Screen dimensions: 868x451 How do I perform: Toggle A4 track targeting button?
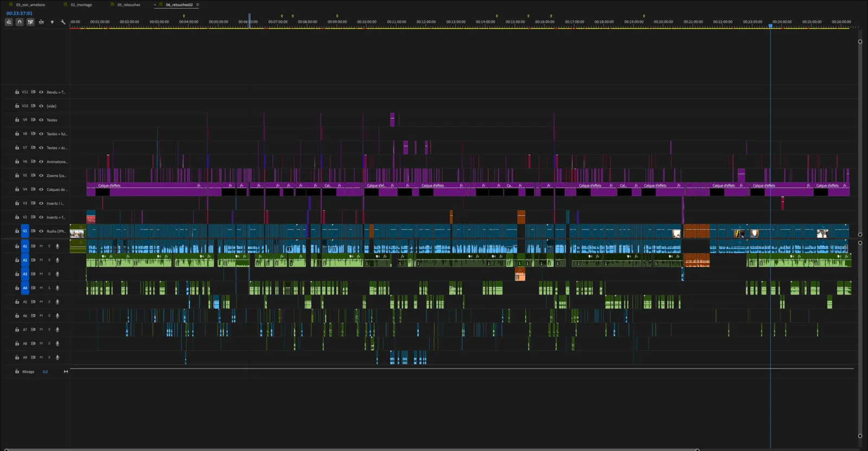(x=25, y=288)
